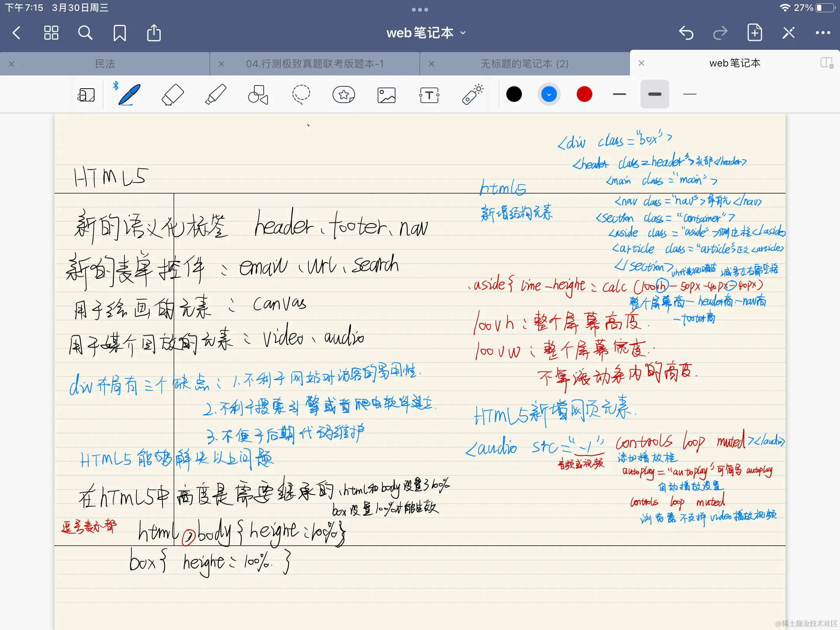Select the highlighter tool
Screen dimensions: 840x630
coord(215,94)
